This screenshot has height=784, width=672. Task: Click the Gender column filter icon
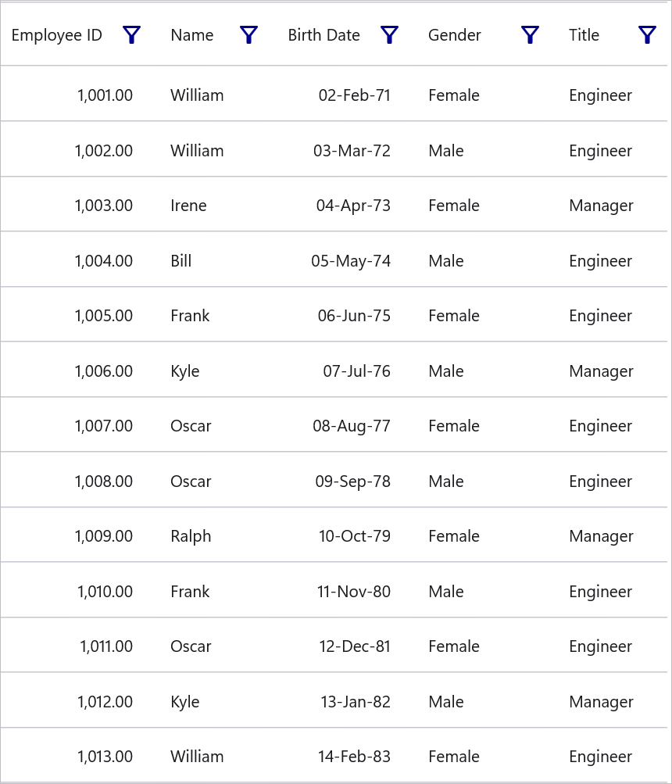click(x=530, y=34)
